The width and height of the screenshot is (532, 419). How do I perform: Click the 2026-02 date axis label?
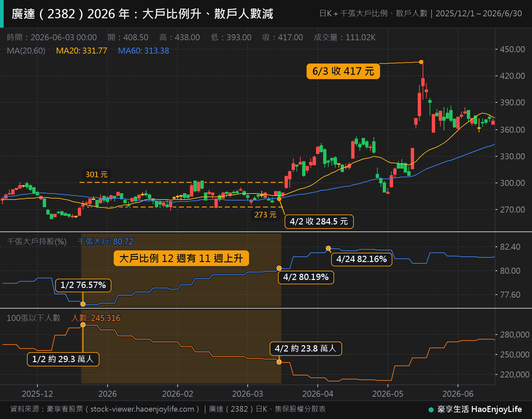[178, 394]
